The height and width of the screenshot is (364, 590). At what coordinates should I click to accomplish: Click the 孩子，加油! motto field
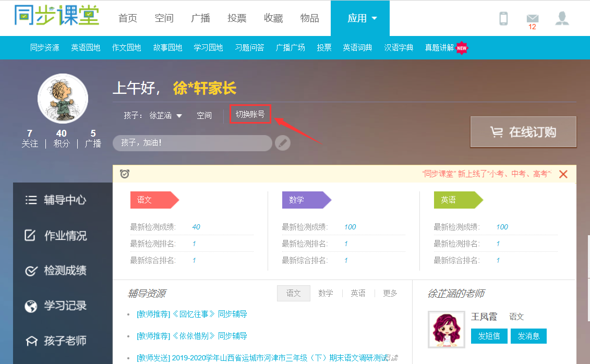click(x=192, y=143)
